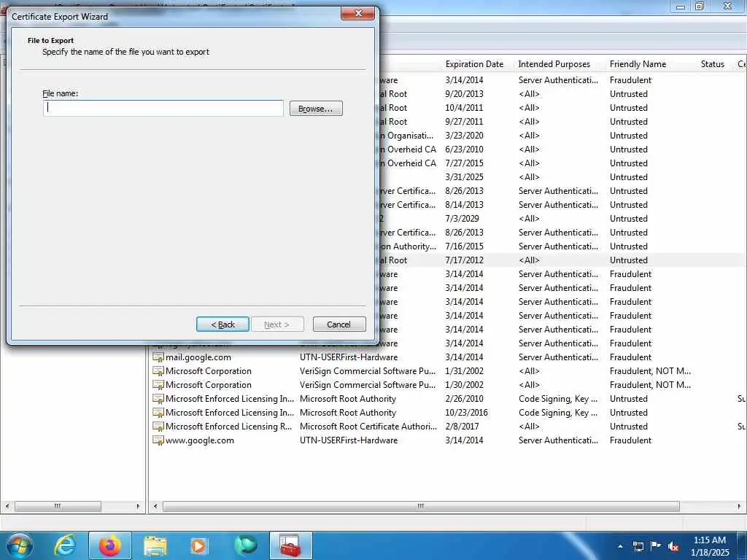The image size is (747, 560).
Task: Click expiration date 7/27/2015
Action: 464,163
